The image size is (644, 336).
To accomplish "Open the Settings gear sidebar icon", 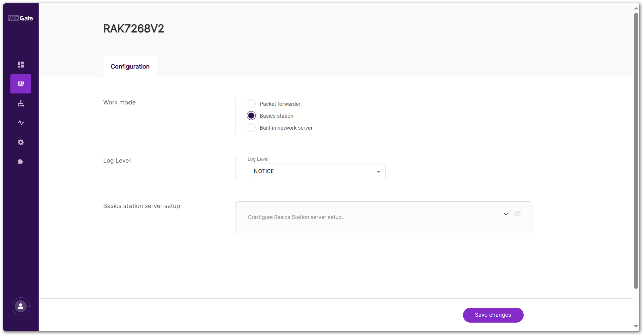I will (21, 142).
